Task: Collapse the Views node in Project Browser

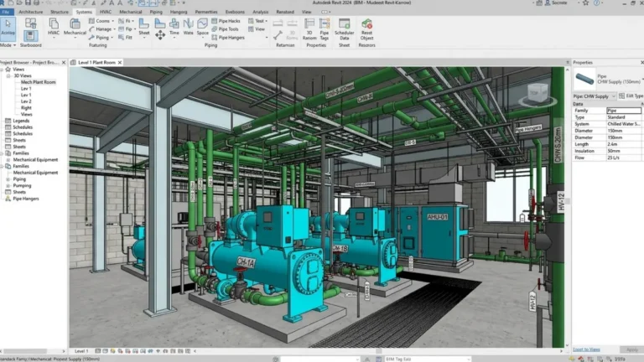Action: pos(2,70)
